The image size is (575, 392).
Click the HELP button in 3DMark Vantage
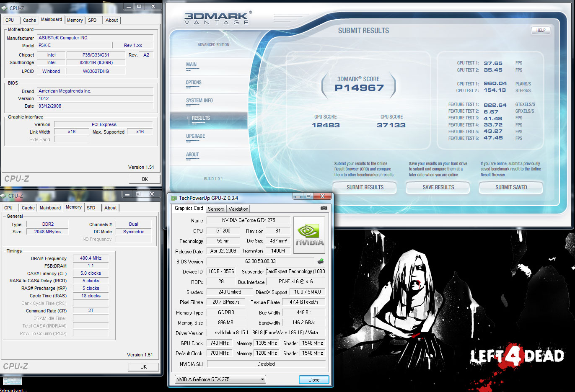tap(541, 30)
